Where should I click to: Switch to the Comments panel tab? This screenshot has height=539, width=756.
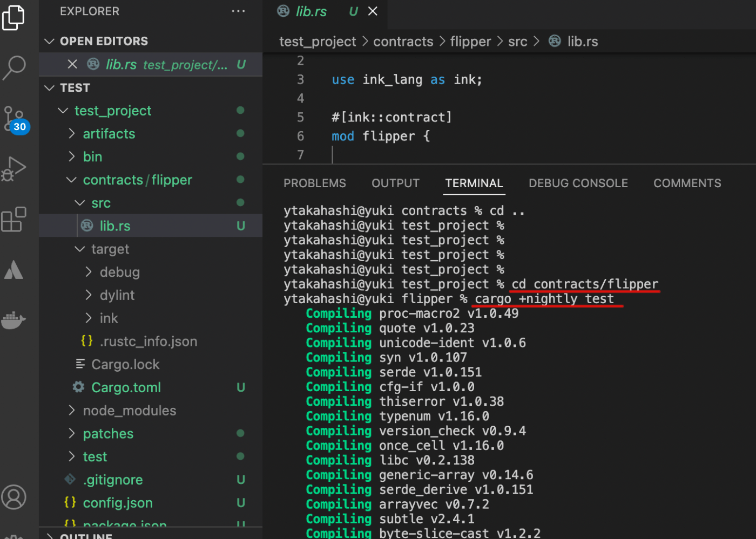click(687, 183)
